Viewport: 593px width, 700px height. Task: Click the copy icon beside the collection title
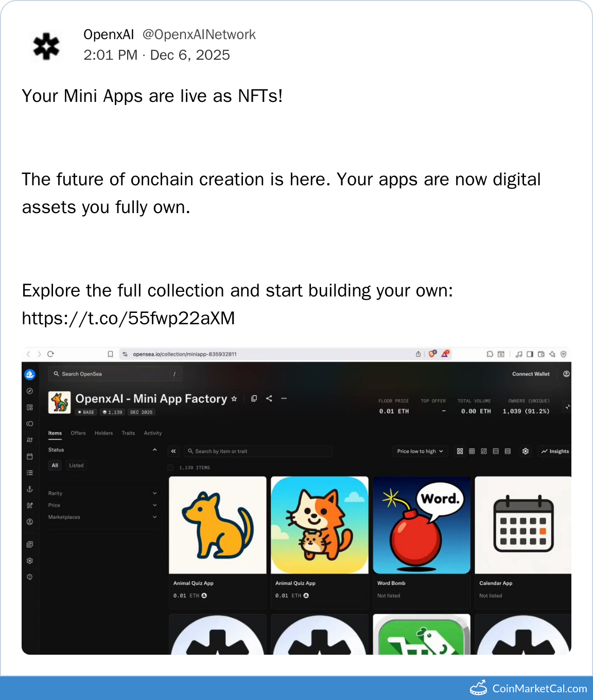254,398
